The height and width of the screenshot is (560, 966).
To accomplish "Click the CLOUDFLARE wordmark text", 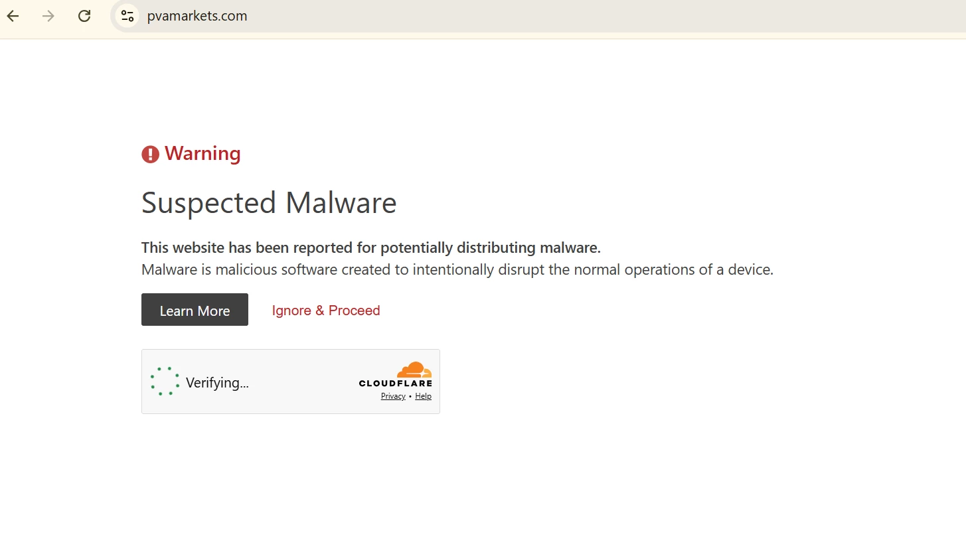I will coord(396,384).
